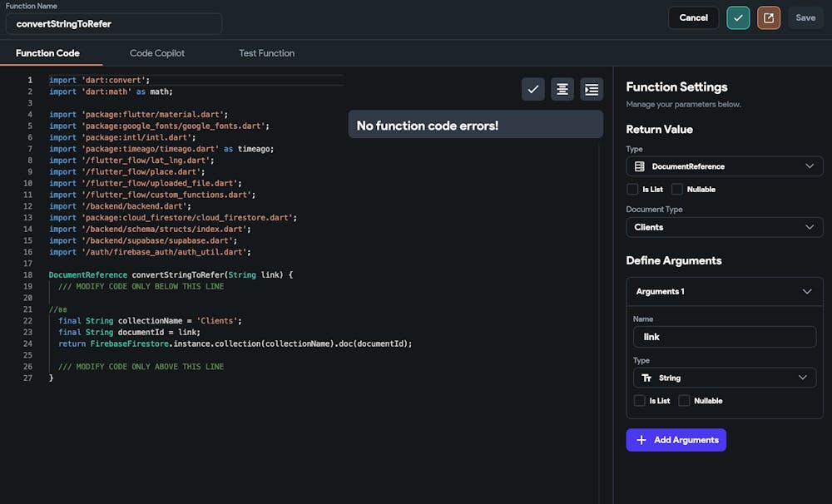Click the plus icon on Add Arguments
The image size is (832, 504).
tap(641, 440)
